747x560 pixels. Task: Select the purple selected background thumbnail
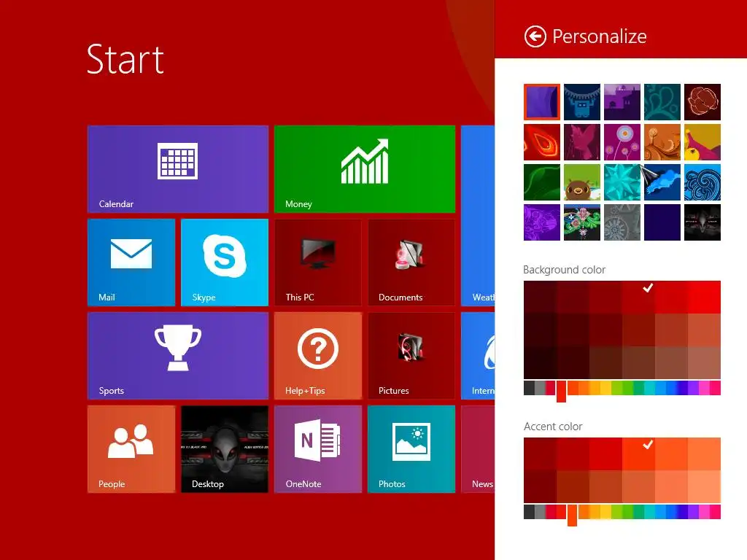542,102
